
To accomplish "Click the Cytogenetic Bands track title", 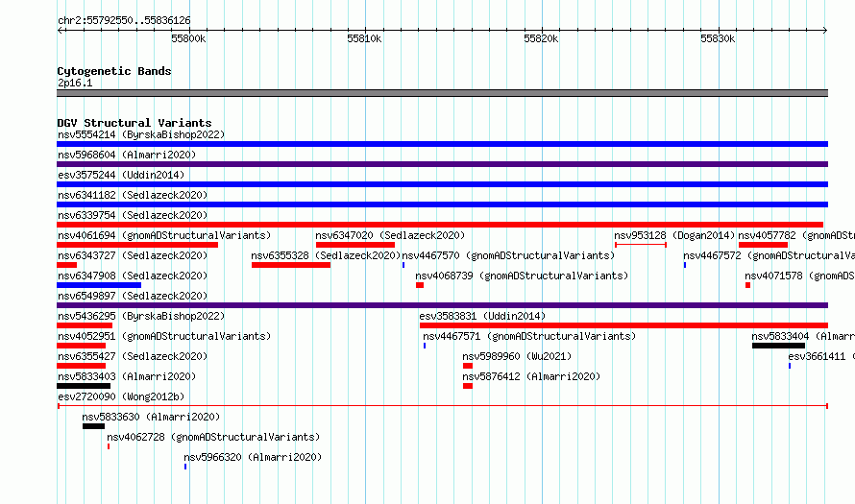I will point(114,71).
